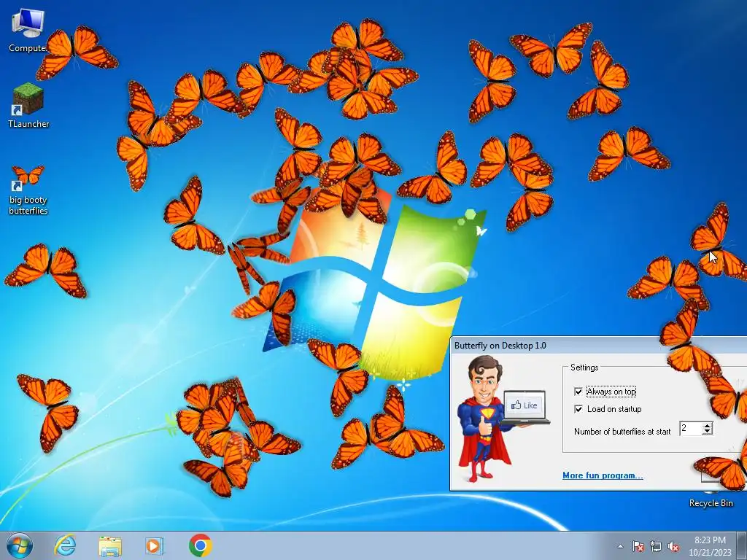The height and width of the screenshot is (560, 747).
Task: Click the network connection tray icon
Action: 656,546
